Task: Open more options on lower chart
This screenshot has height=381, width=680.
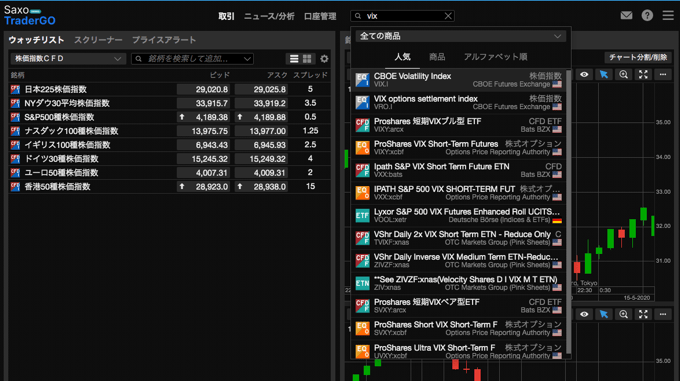Action: [x=663, y=314]
